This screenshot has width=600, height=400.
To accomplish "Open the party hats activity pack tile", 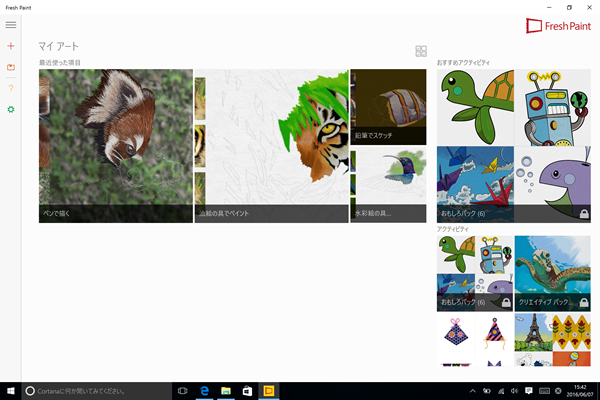I will (475, 338).
